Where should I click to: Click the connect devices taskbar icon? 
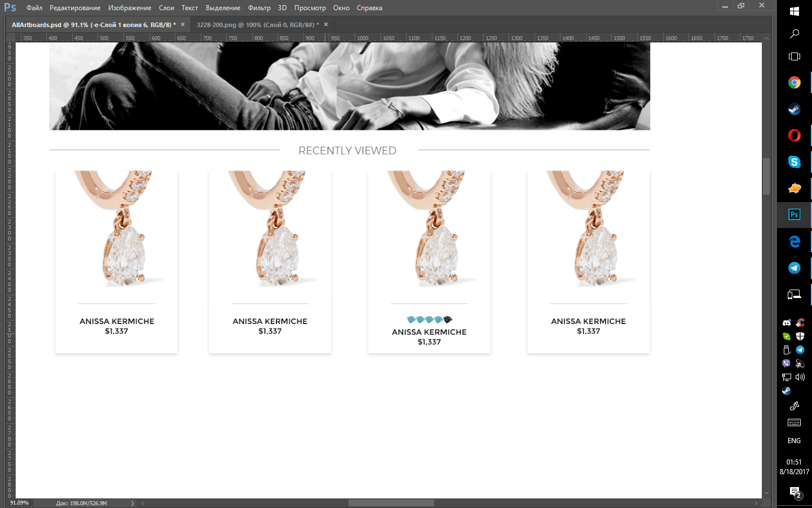pos(795,294)
